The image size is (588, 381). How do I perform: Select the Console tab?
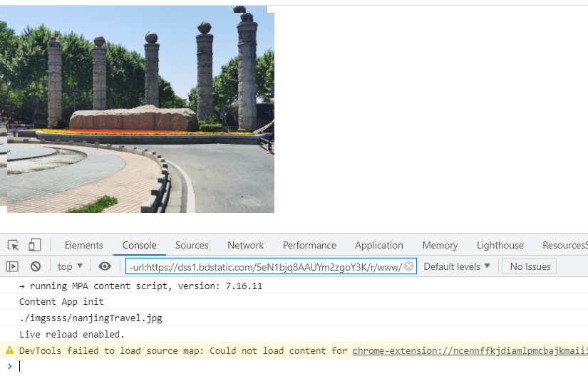(139, 245)
